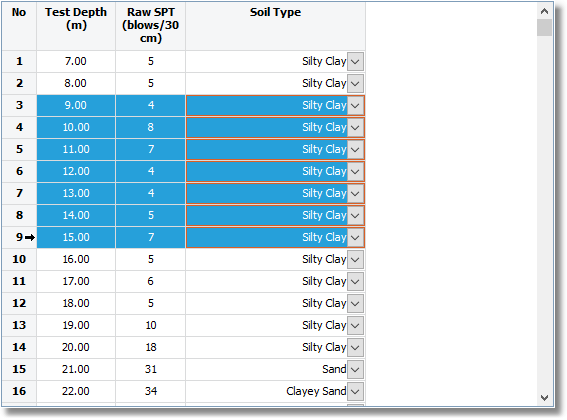Expand Soil Type dropdown for 20.00 m depth

355,348
